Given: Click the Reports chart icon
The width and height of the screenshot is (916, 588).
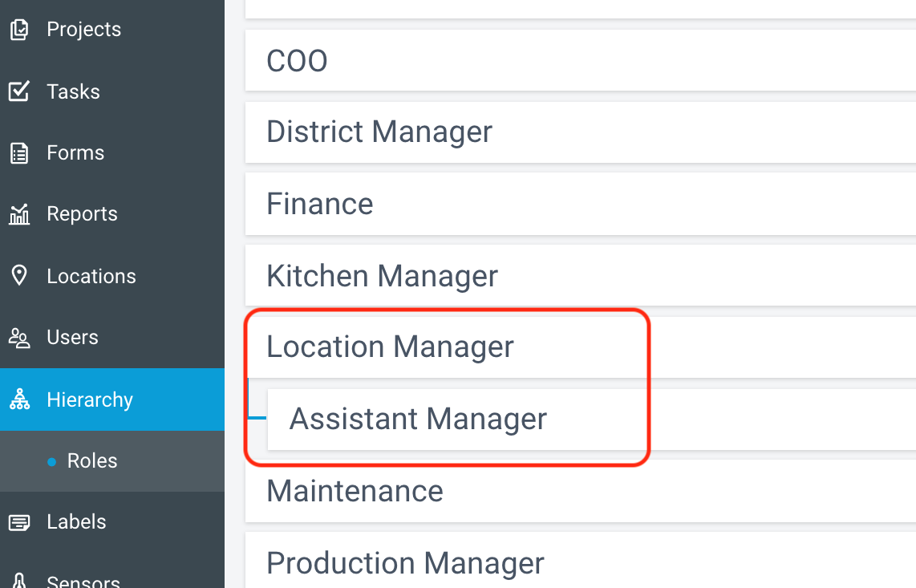Looking at the screenshot, I should (x=19, y=214).
